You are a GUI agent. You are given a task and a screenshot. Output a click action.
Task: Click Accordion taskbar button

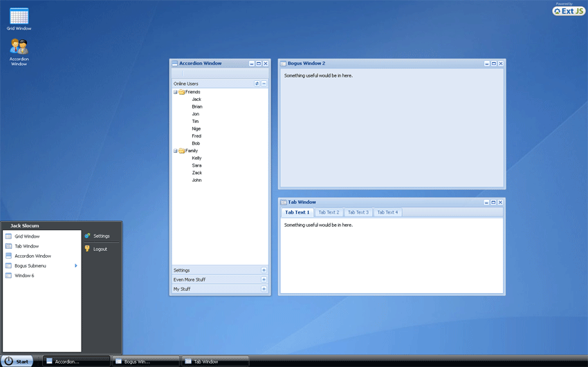pyautogui.click(x=76, y=361)
